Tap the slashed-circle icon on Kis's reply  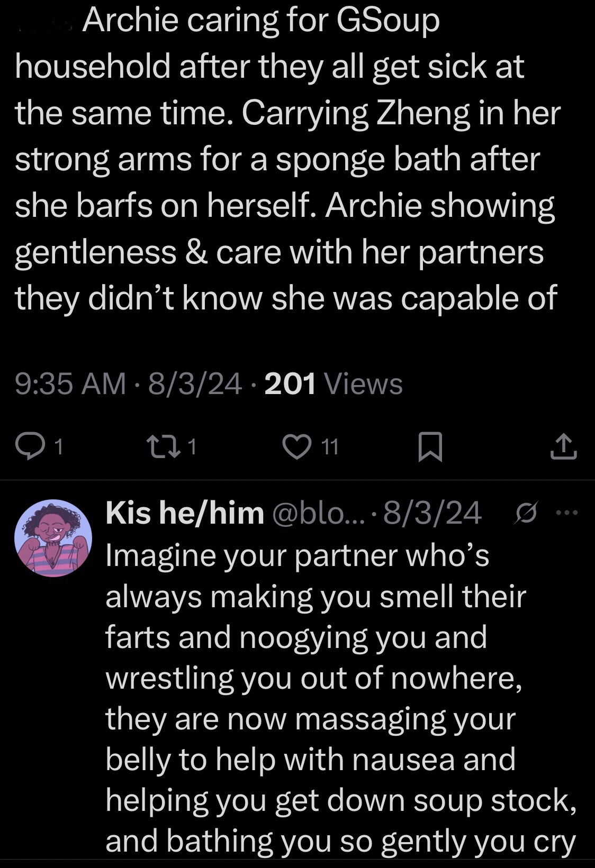[x=525, y=513]
